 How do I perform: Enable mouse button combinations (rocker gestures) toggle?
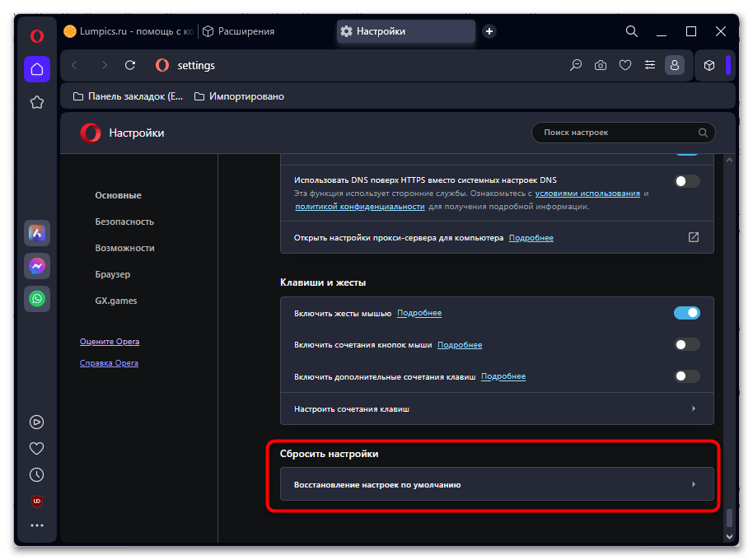tap(687, 344)
